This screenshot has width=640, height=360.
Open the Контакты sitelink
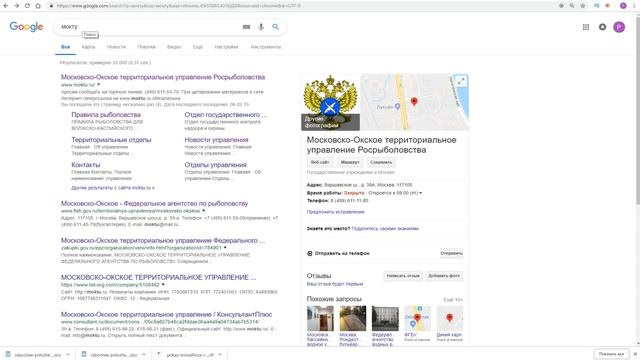click(x=86, y=165)
